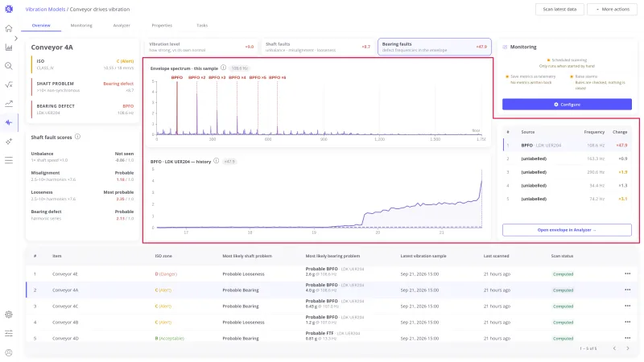The width and height of the screenshot is (644, 362).
Task: Follow the Vibration Models breadcrumb link
Action: [x=45, y=9]
